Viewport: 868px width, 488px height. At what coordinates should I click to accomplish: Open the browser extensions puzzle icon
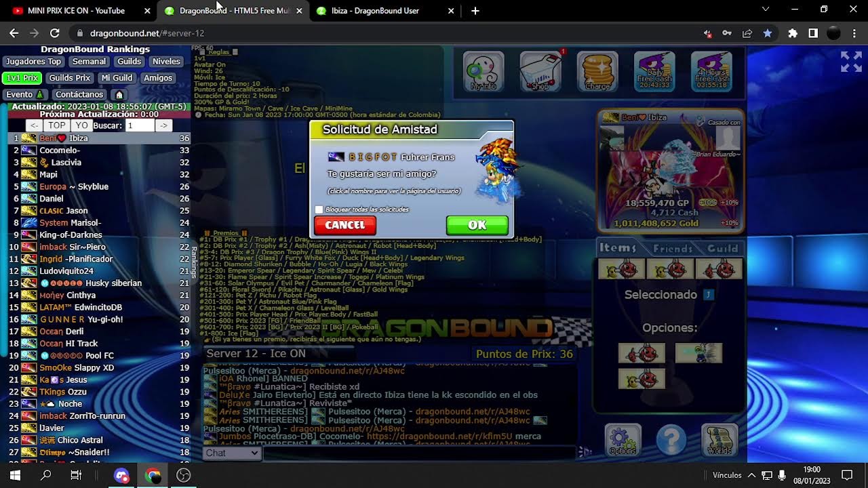793,33
